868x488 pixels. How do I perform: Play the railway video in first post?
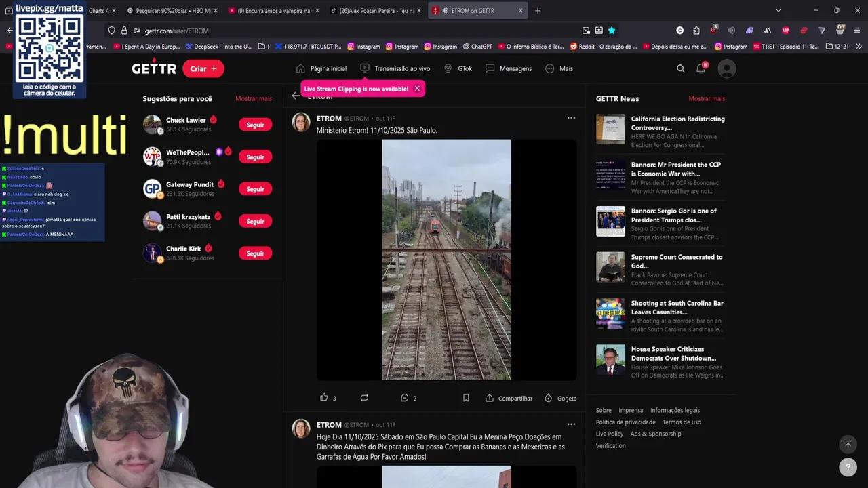point(446,260)
